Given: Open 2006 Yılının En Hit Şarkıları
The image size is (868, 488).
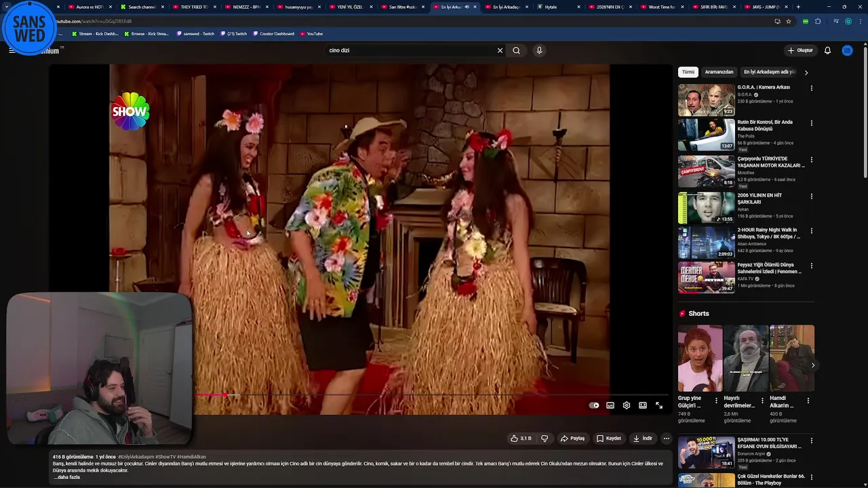Looking at the screenshot, I should (x=759, y=199).
